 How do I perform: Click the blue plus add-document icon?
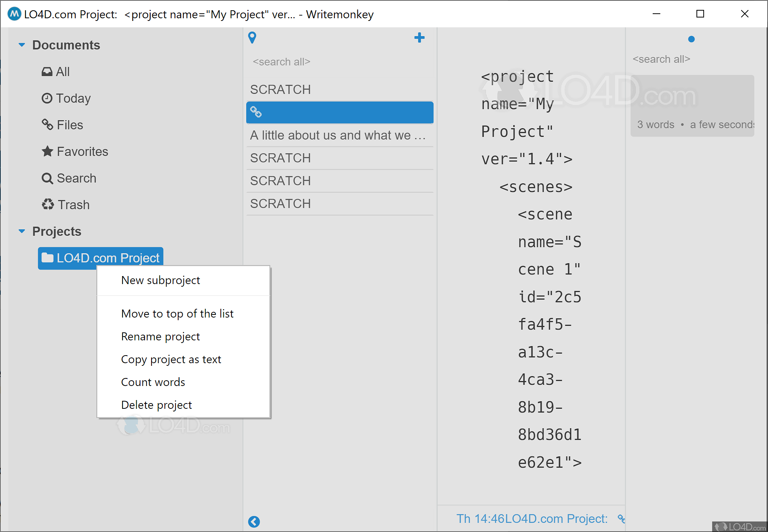[419, 38]
